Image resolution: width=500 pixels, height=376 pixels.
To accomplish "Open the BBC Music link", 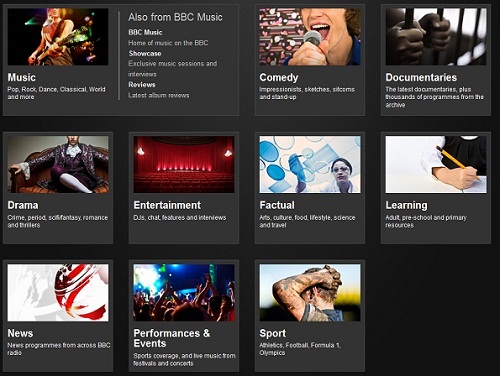I will point(145,32).
